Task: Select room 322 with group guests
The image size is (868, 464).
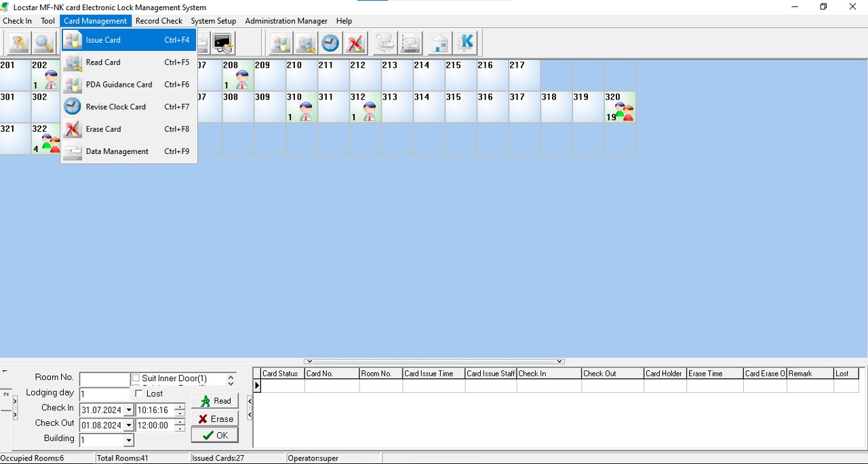Action: [x=45, y=139]
